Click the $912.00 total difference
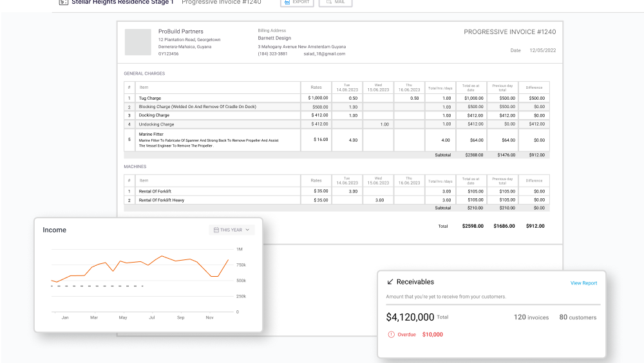 535,227
